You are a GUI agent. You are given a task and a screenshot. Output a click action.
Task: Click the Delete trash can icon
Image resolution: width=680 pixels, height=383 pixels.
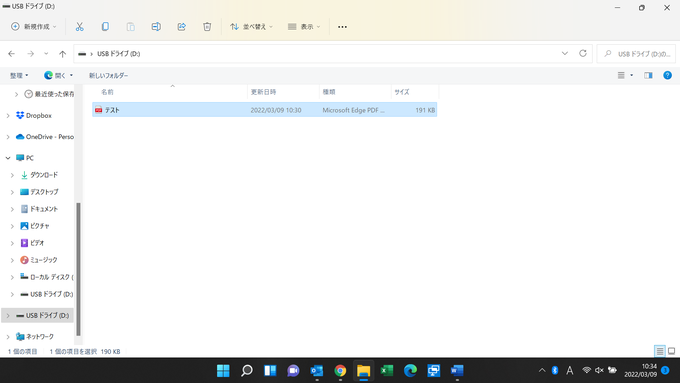point(207,27)
